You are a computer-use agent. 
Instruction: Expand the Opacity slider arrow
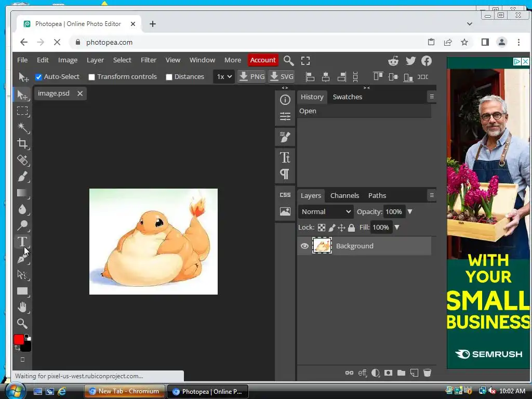[x=410, y=212]
